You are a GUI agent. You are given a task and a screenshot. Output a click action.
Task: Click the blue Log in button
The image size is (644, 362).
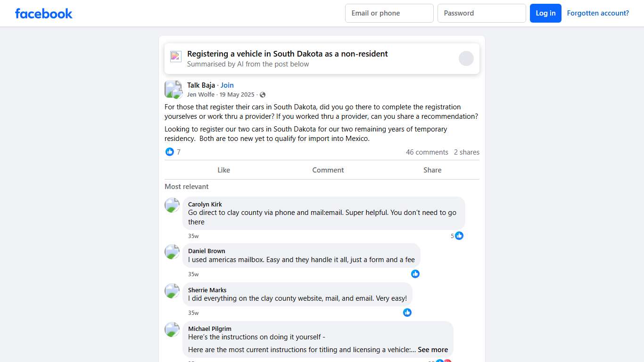coord(545,13)
